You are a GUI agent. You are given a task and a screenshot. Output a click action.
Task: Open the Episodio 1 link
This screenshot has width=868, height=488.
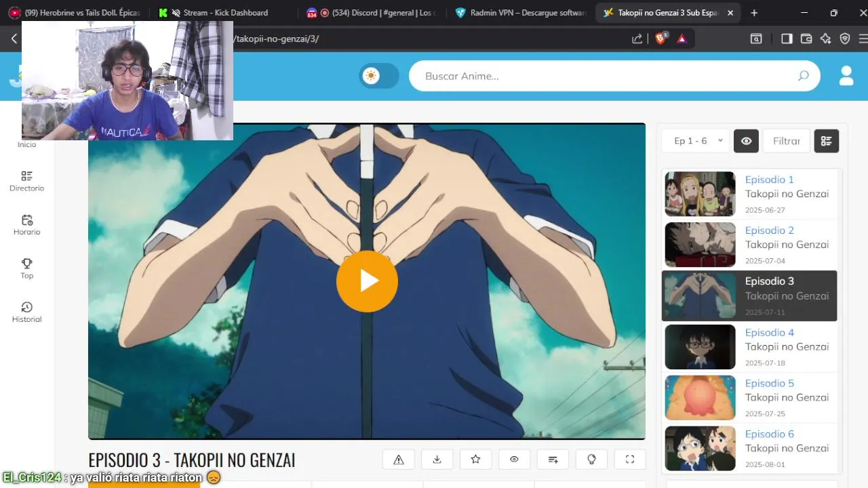pyautogui.click(x=769, y=180)
